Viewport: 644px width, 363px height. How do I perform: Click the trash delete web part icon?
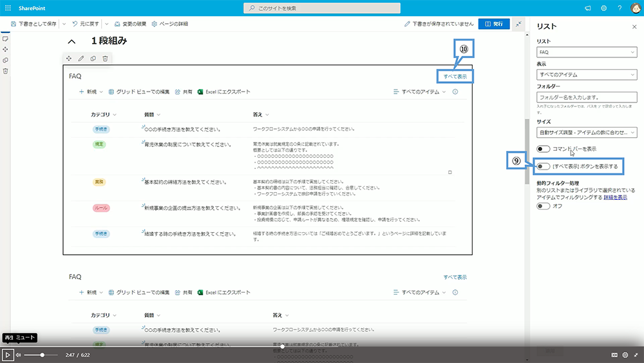tap(105, 59)
